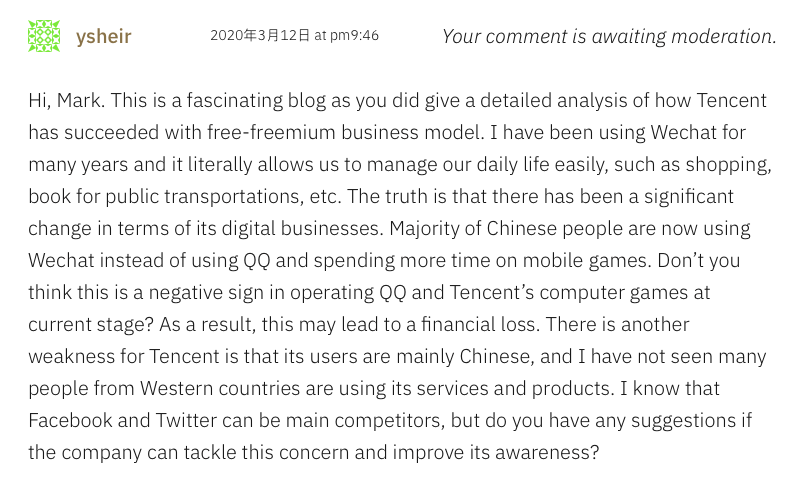Click the word "Facebook" in the comment
This screenshot has width=800, height=485.
tap(68, 420)
